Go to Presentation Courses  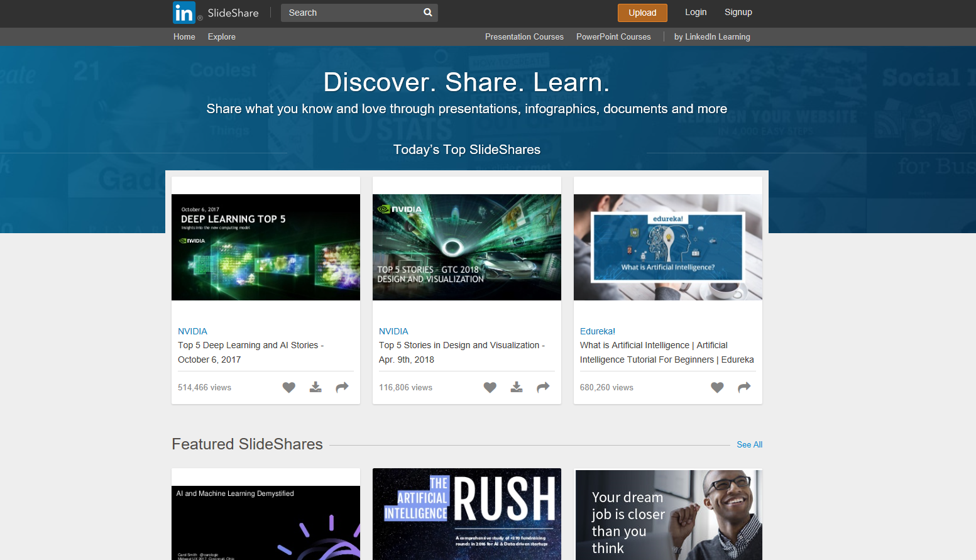(x=524, y=37)
